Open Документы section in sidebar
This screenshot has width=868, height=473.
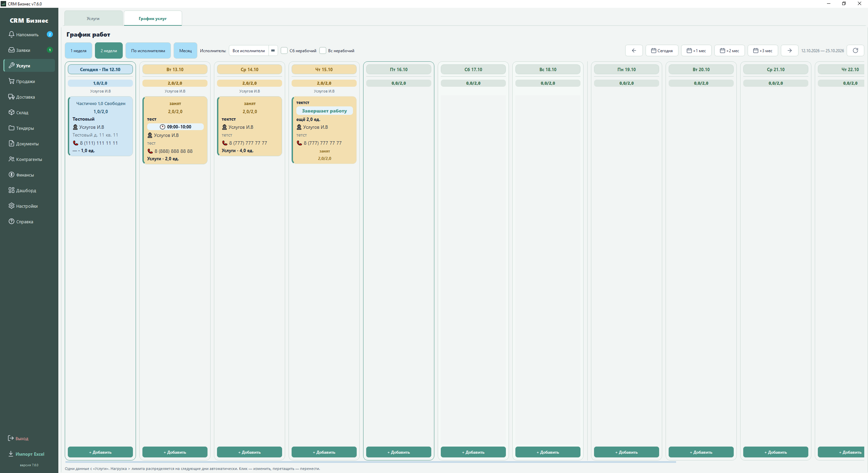click(29, 144)
